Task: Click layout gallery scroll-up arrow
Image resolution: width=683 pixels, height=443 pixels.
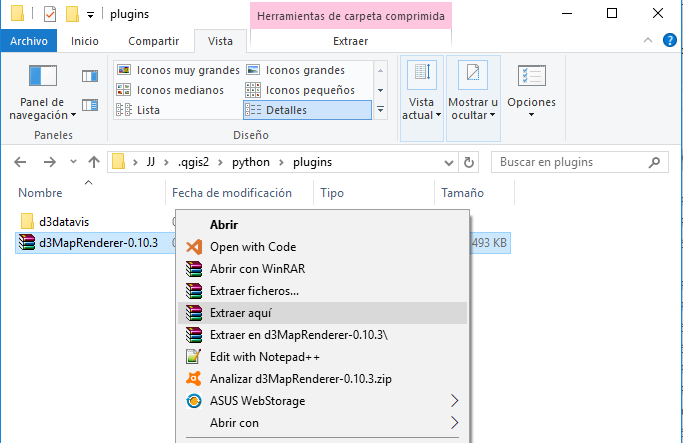Action: [380, 70]
